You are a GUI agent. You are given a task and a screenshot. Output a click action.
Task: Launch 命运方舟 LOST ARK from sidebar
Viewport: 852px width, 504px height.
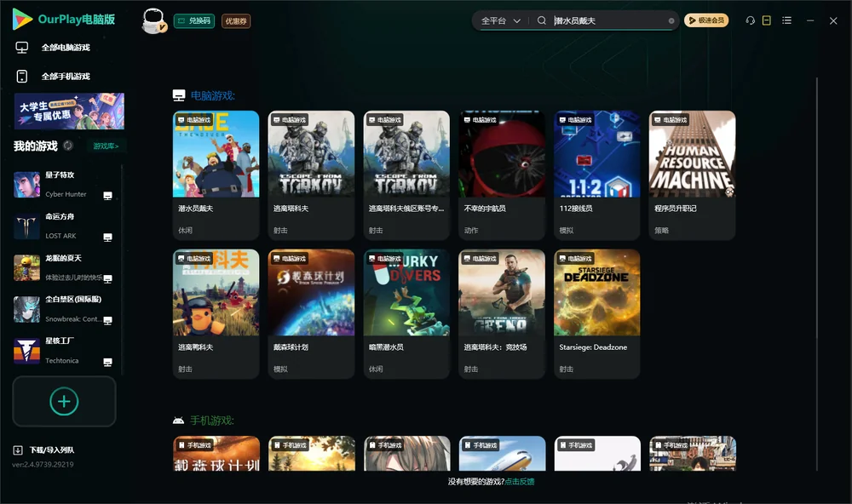(64, 226)
